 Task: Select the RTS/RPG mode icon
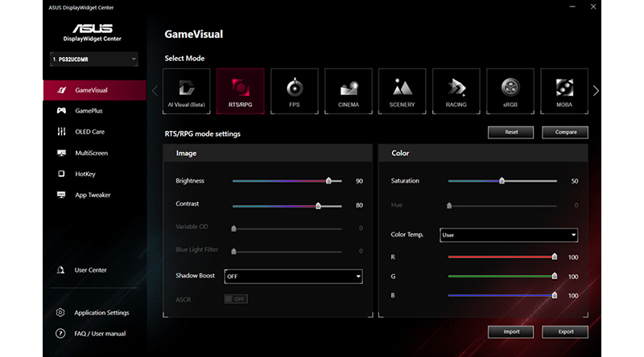point(240,91)
